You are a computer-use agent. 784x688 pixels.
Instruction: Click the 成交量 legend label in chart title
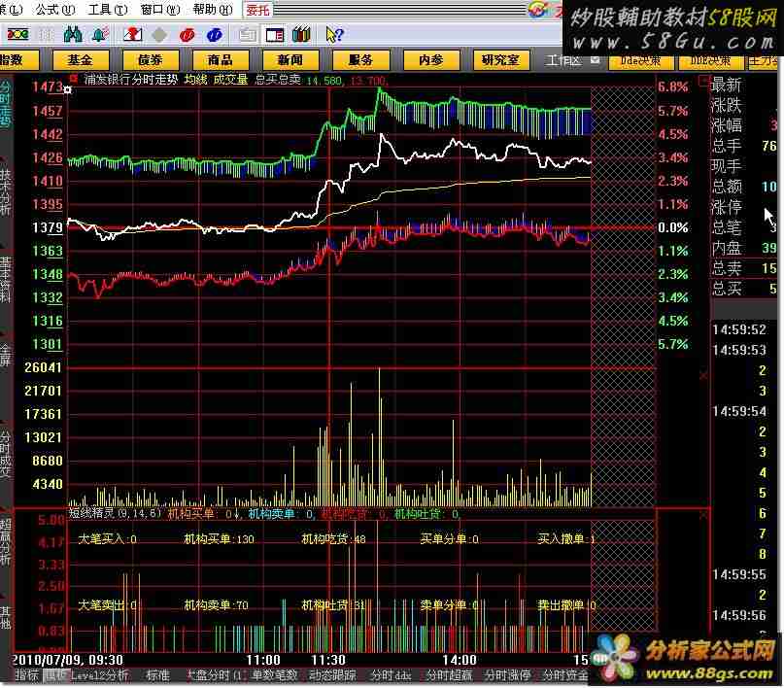pyautogui.click(x=230, y=80)
